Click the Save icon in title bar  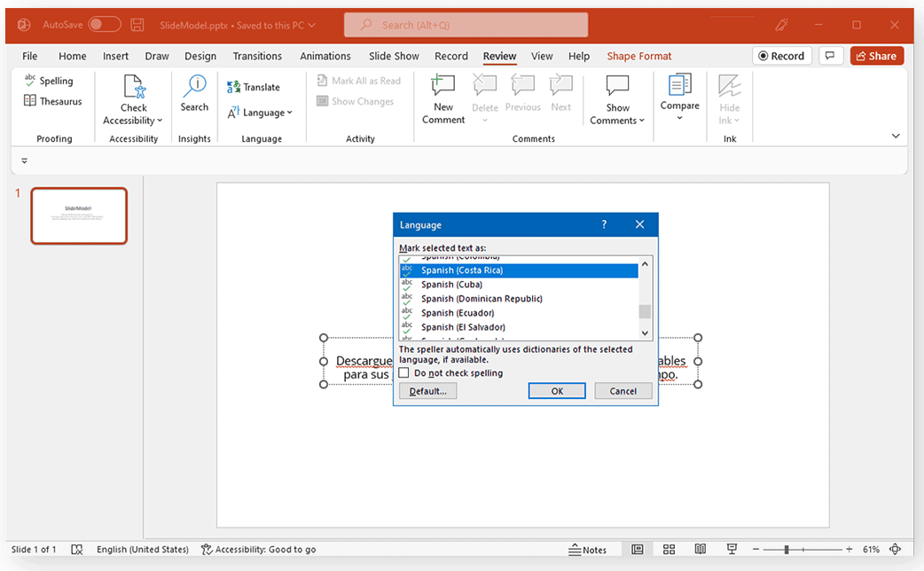click(x=137, y=25)
